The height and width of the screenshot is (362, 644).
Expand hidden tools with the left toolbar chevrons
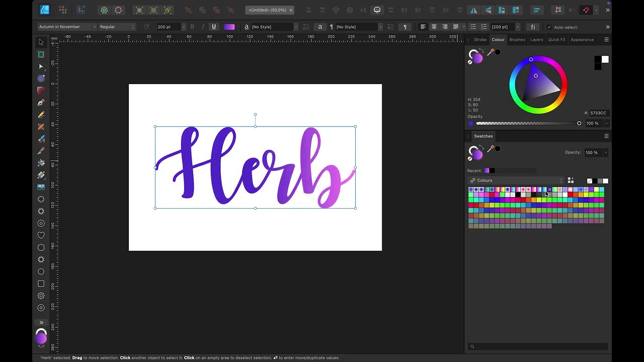[x=41, y=323]
